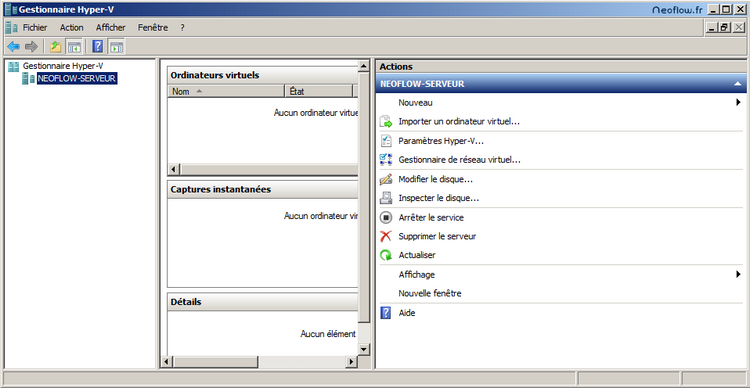This screenshot has width=750, height=388.
Task: Open Gestionnaire de réseau virtuel...
Action: (460, 160)
